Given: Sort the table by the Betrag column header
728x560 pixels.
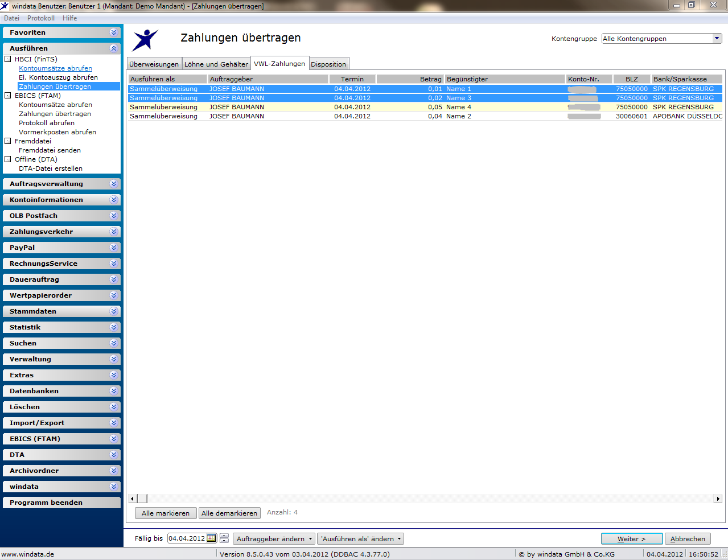Looking at the screenshot, I should pyautogui.click(x=409, y=79).
